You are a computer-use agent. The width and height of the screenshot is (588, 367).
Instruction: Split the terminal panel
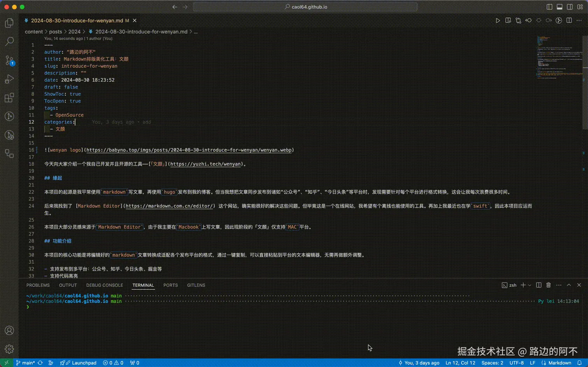[539, 285]
